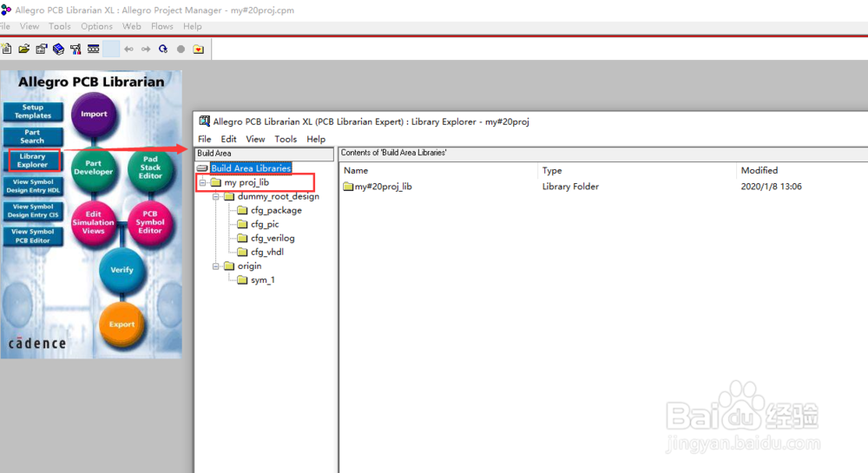
Task: Click the blue Verify circle
Action: click(x=122, y=270)
